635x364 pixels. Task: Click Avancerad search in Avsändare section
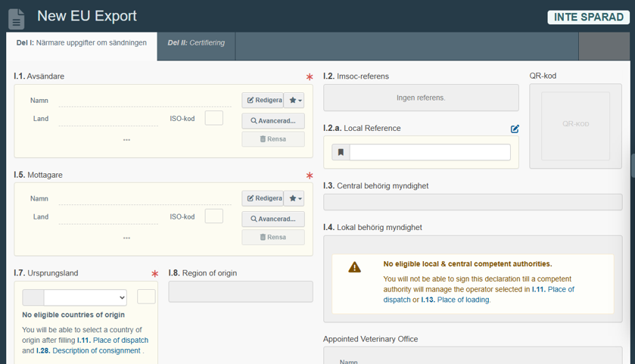pyautogui.click(x=273, y=120)
